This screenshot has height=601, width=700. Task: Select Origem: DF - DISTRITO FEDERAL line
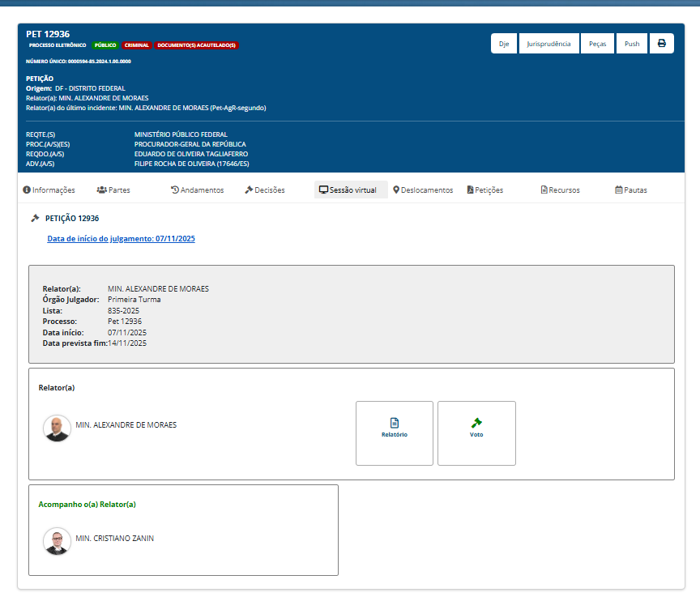click(x=75, y=88)
